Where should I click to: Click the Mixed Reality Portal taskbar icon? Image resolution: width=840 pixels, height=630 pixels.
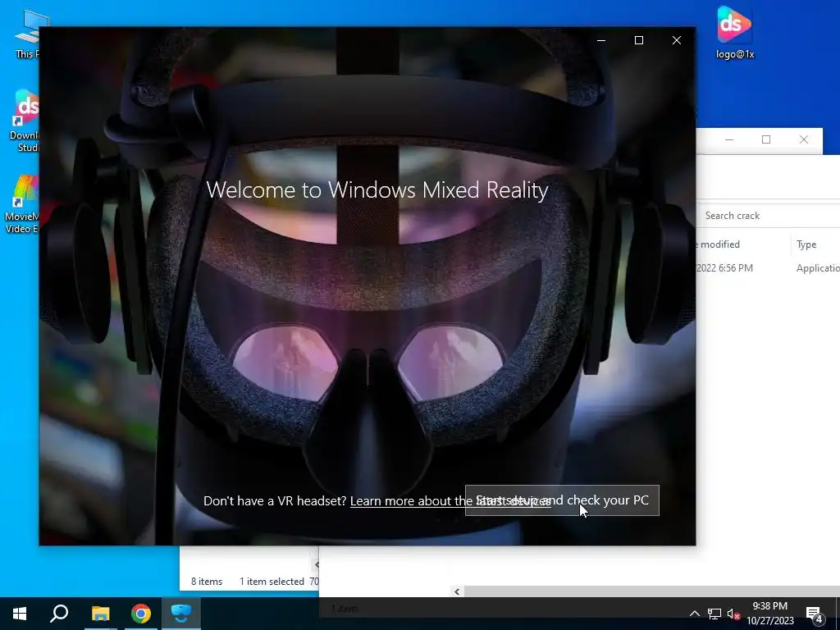[x=181, y=614]
